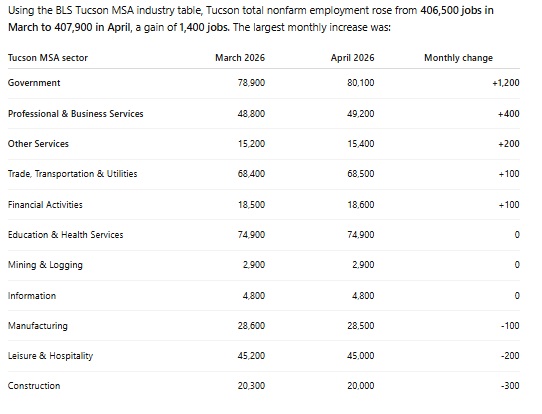Click the Monthly change column header

(x=458, y=58)
